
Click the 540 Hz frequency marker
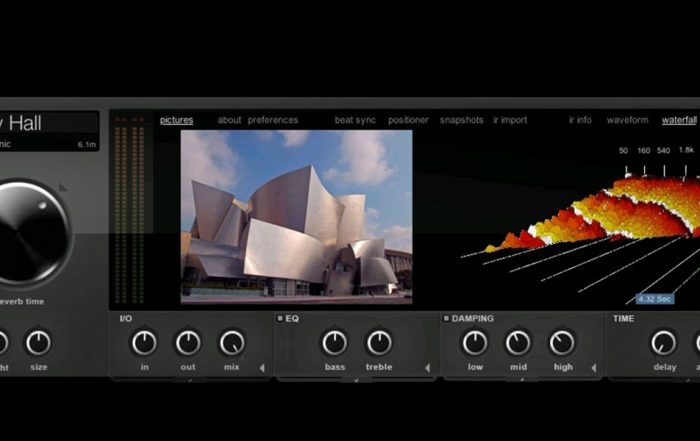tap(663, 151)
